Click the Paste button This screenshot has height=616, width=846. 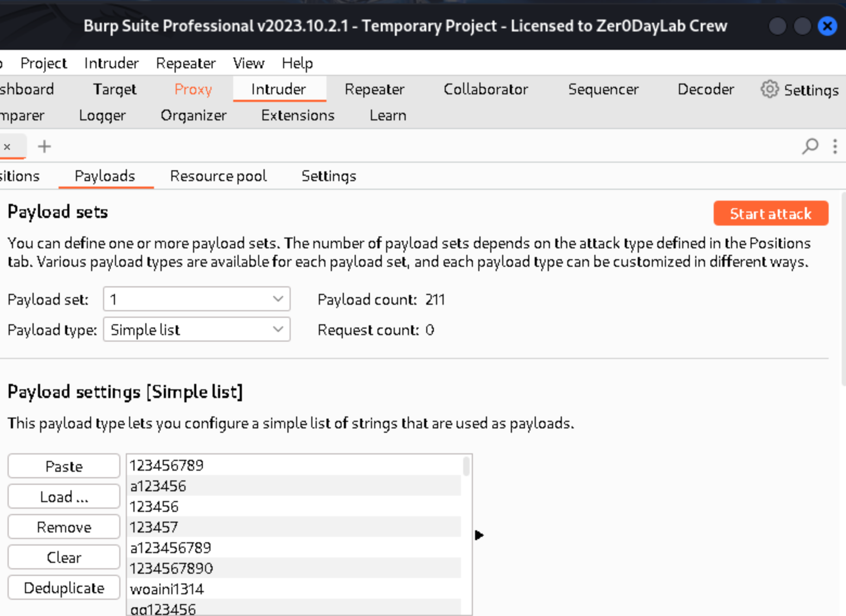[x=64, y=466]
